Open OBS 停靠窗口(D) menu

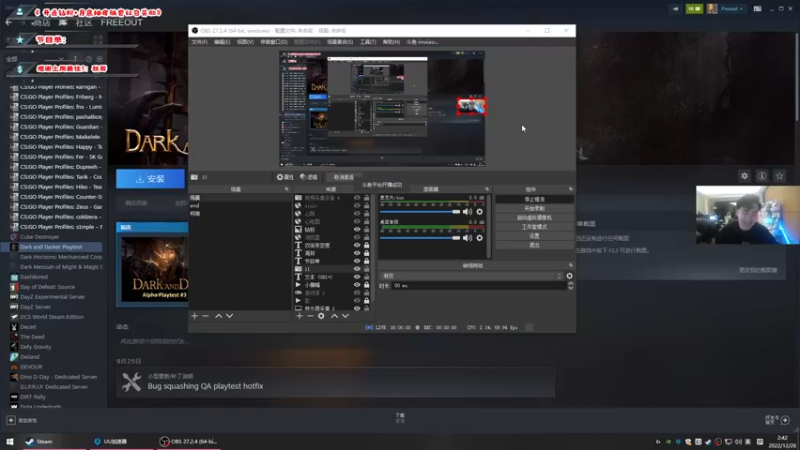coord(274,42)
